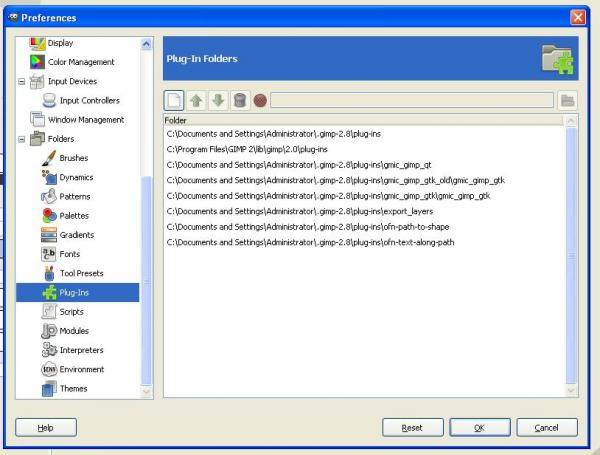This screenshot has width=600, height=455.
Task: Click the Cancel button
Action: [x=547, y=427]
